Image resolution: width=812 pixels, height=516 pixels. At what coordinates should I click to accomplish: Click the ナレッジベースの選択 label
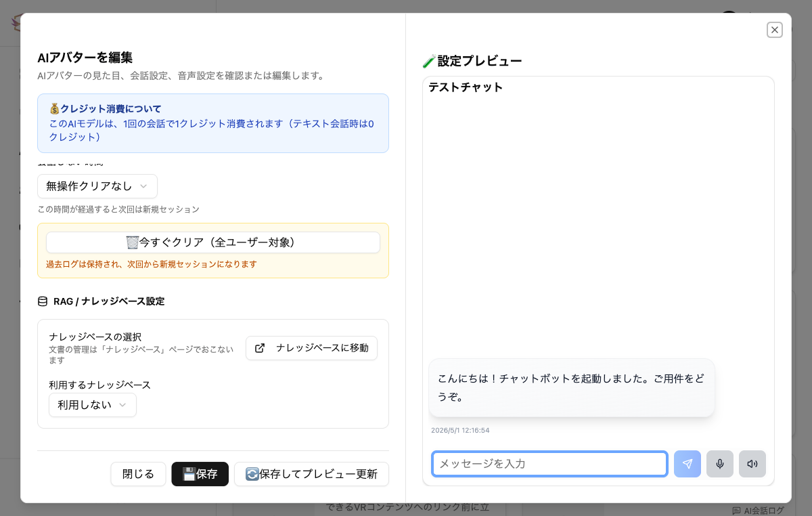point(95,337)
